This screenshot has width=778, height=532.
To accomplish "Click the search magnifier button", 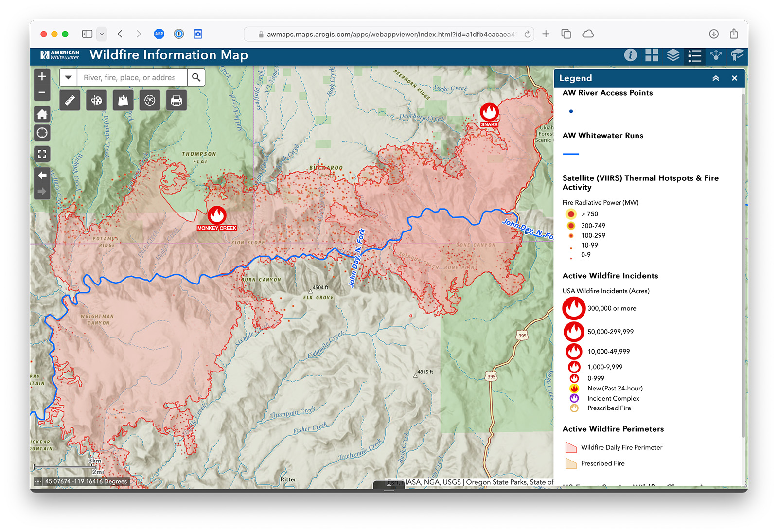I will pyautogui.click(x=196, y=77).
